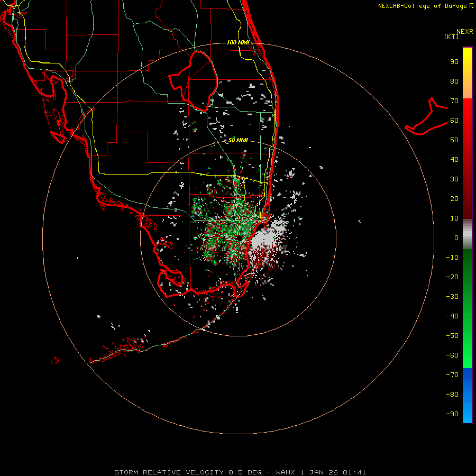476x476 pixels.
Task: Click the -20 value on the velocity scale
Action: click(x=452, y=277)
